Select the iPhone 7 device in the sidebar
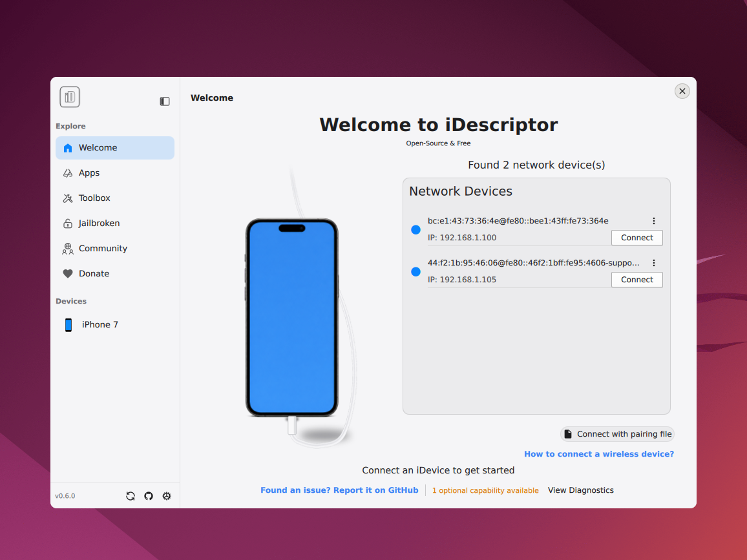Viewport: 747px width, 560px height. click(115, 325)
